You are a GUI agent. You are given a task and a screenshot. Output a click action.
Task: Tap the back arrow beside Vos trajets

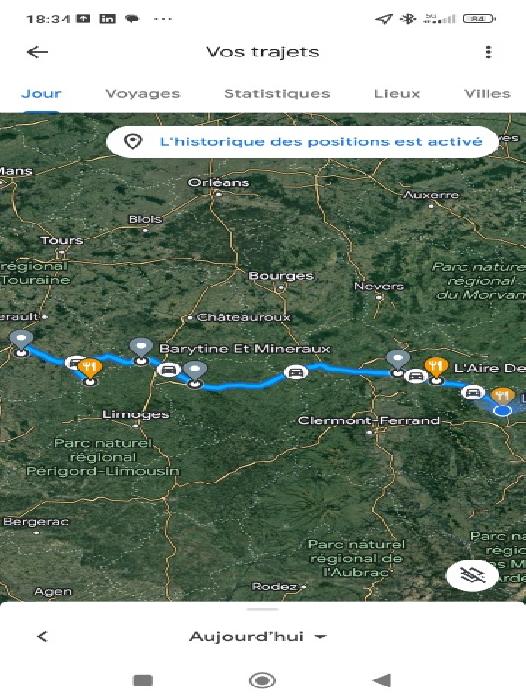(38, 52)
